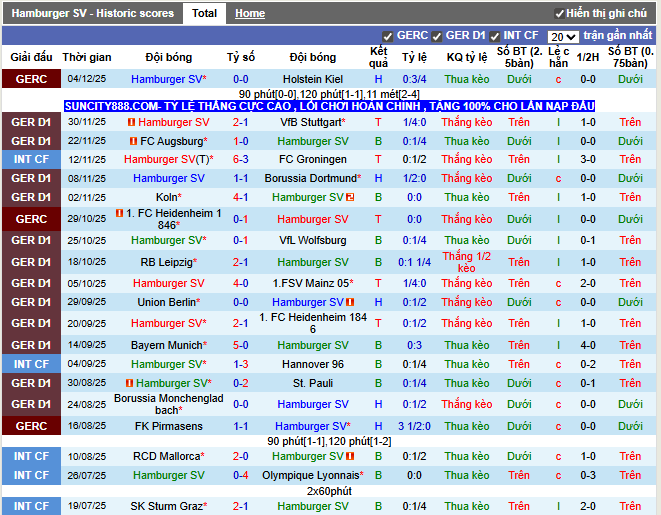Viewport: 661px width, 515px height.
Task: Uncheck the GERC league filter
Action: (x=387, y=36)
